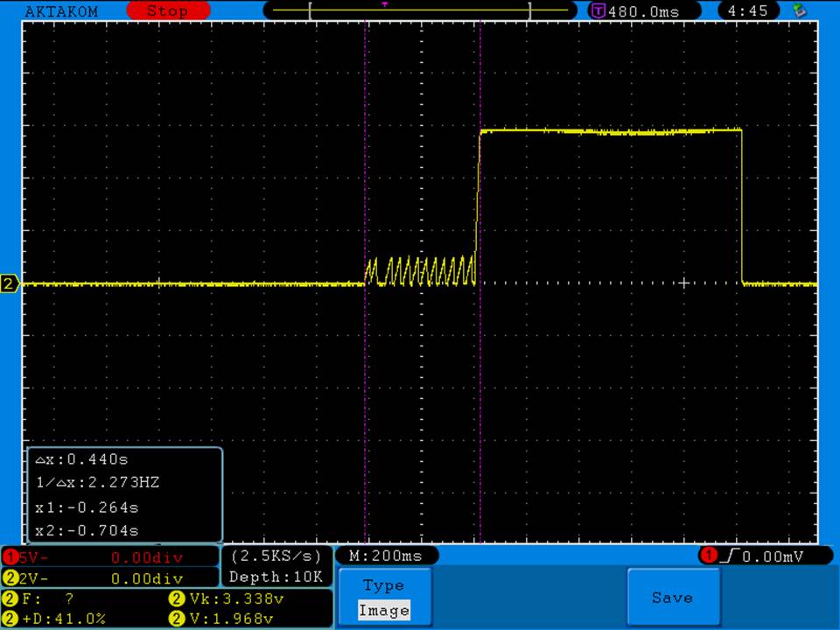Screen dimensions: 840x630
Task: Click the red trigger source 1 icon
Action: [x=708, y=556]
